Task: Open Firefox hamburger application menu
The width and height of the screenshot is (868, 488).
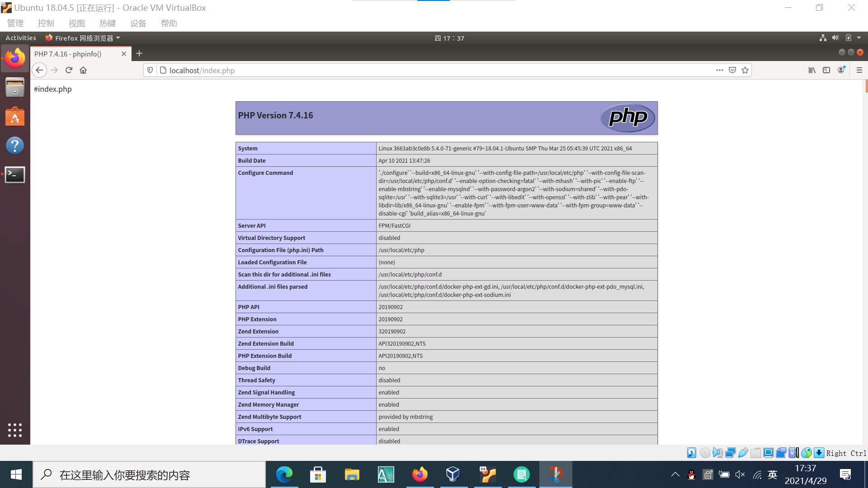Action: tap(859, 70)
